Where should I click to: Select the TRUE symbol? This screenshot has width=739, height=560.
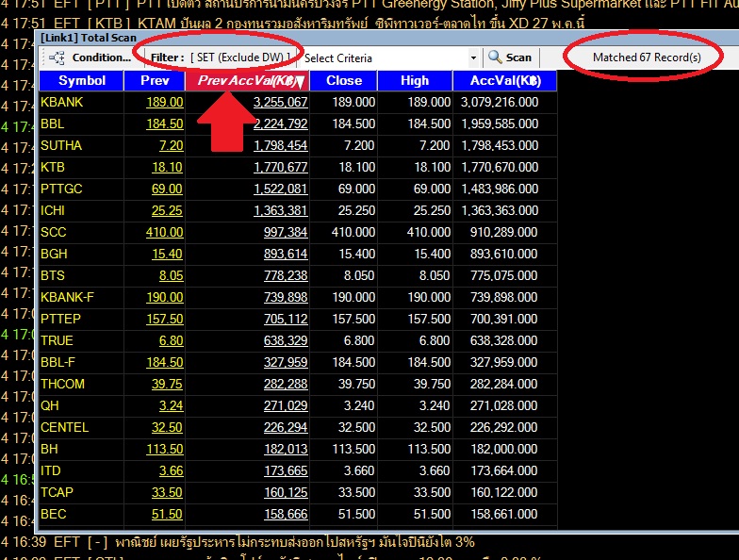[57, 341]
